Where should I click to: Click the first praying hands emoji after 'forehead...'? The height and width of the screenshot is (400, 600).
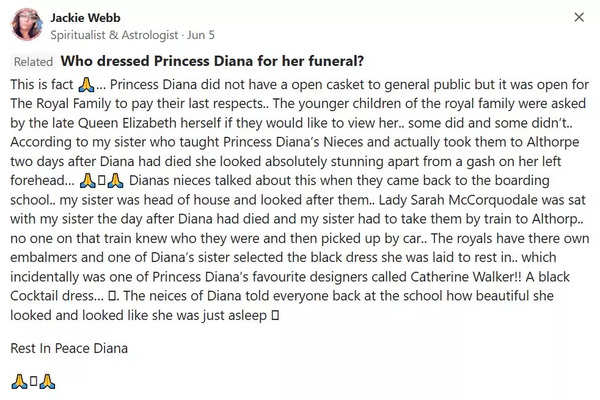click(88, 181)
